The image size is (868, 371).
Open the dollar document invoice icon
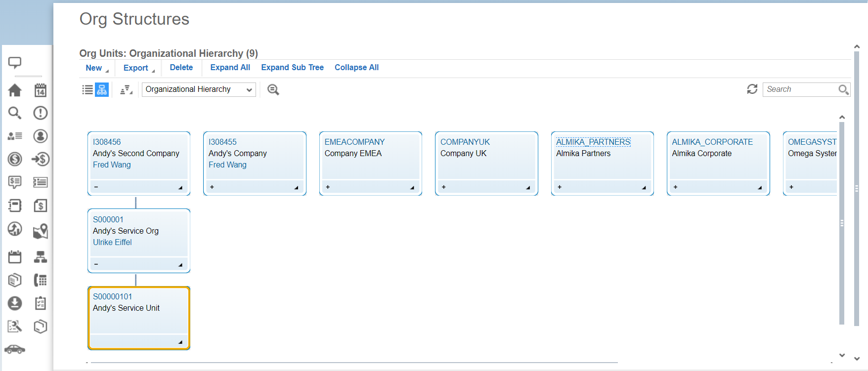41,206
